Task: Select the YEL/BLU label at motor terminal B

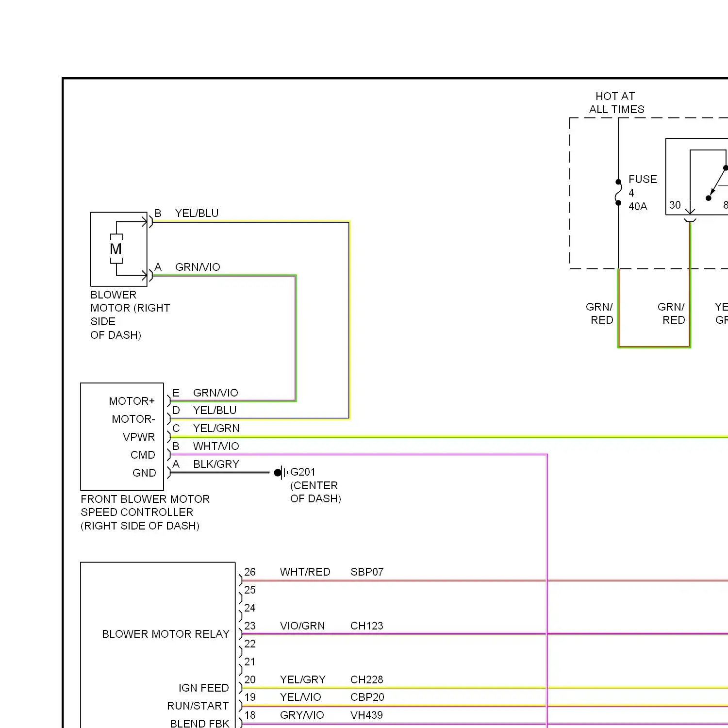Action: (x=197, y=213)
